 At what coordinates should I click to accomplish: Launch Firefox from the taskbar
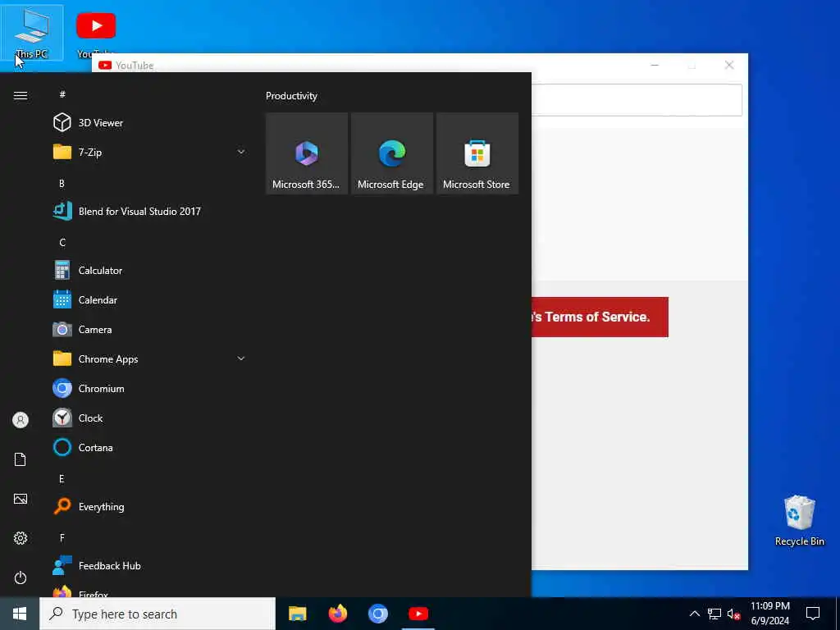pos(337,614)
